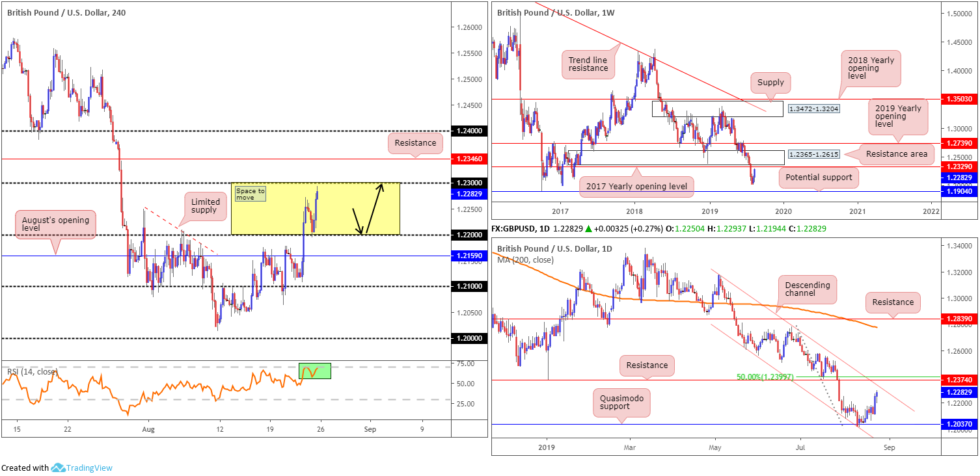The height and width of the screenshot is (476, 980).
Task: Click the 1.3472-1.3204 supply range label
Action: (x=813, y=109)
